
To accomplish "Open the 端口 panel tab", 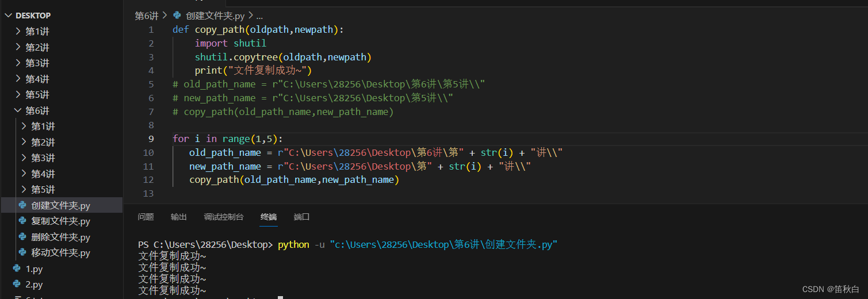I will point(301,217).
